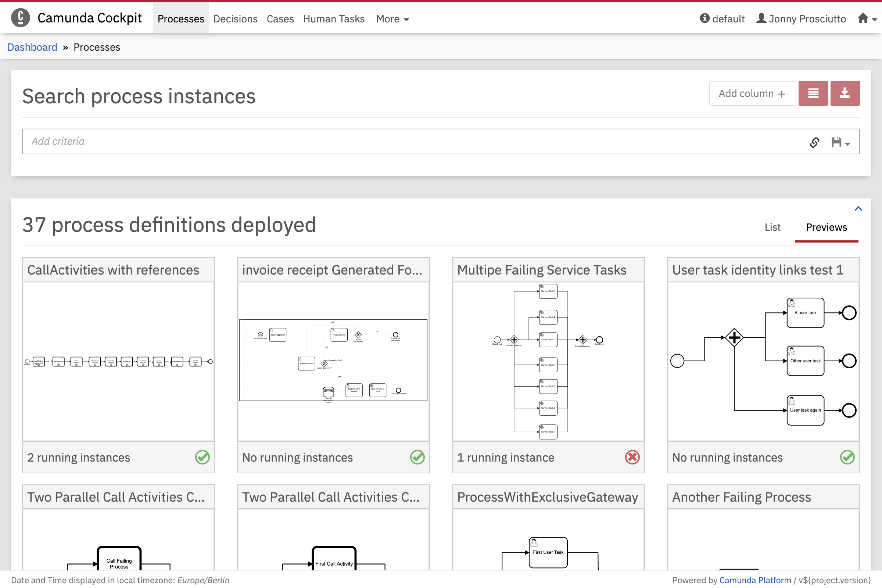Open the Human Tasks section

pyautogui.click(x=333, y=18)
